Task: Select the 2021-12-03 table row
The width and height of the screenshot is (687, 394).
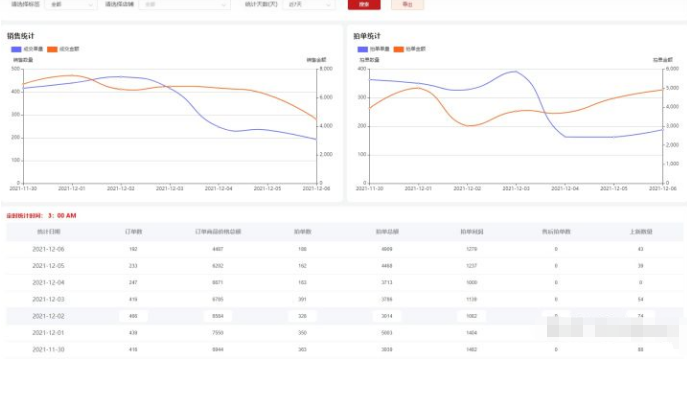Action: pyautogui.click(x=344, y=299)
